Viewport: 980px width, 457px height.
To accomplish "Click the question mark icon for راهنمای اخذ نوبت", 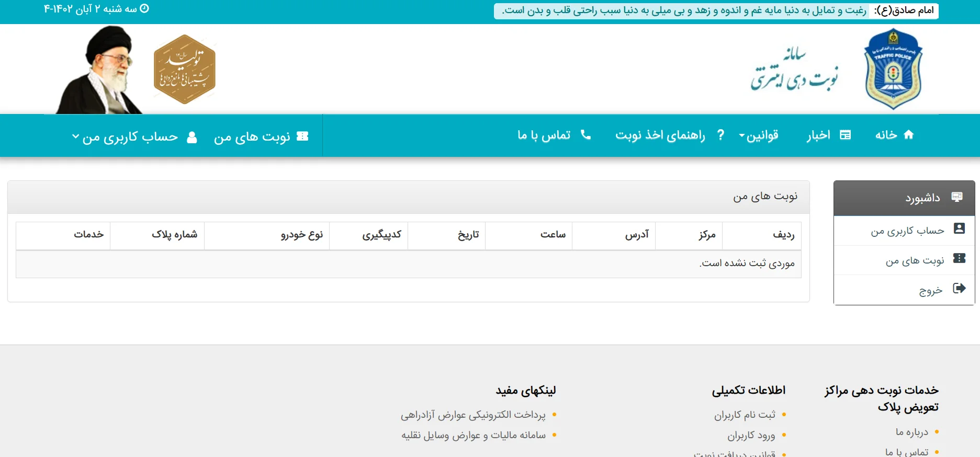I will pyautogui.click(x=720, y=135).
